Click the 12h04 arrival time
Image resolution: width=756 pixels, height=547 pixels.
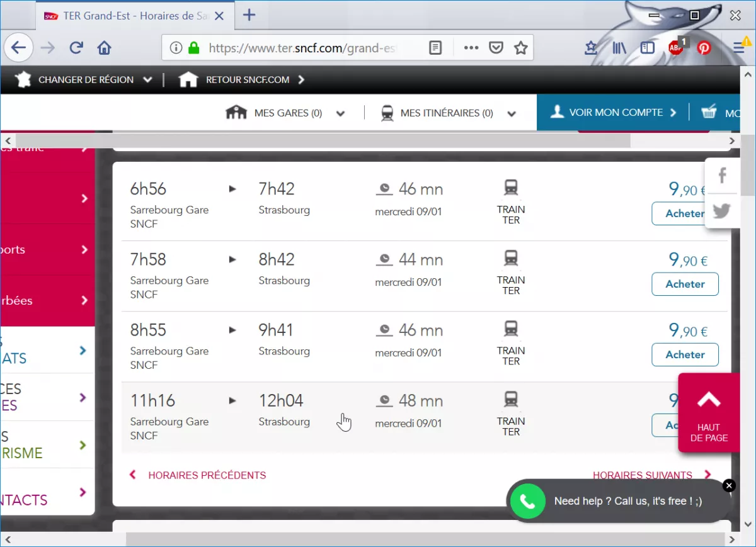[x=280, y=400]
